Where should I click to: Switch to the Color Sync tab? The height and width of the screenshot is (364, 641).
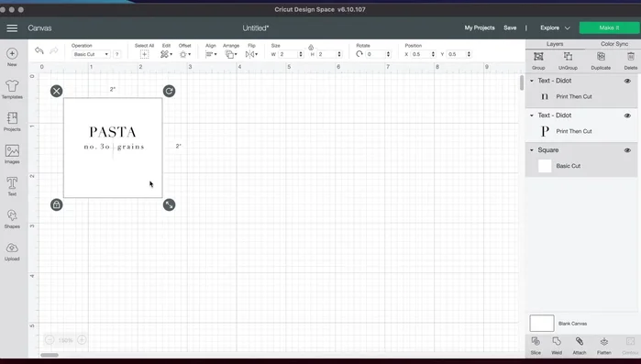click(x=614, y=44)
